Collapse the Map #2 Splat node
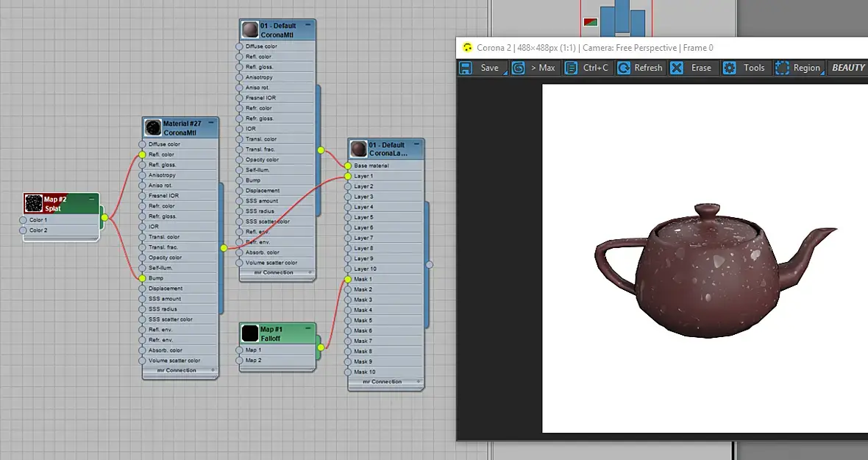 click(x=91, y=199)
